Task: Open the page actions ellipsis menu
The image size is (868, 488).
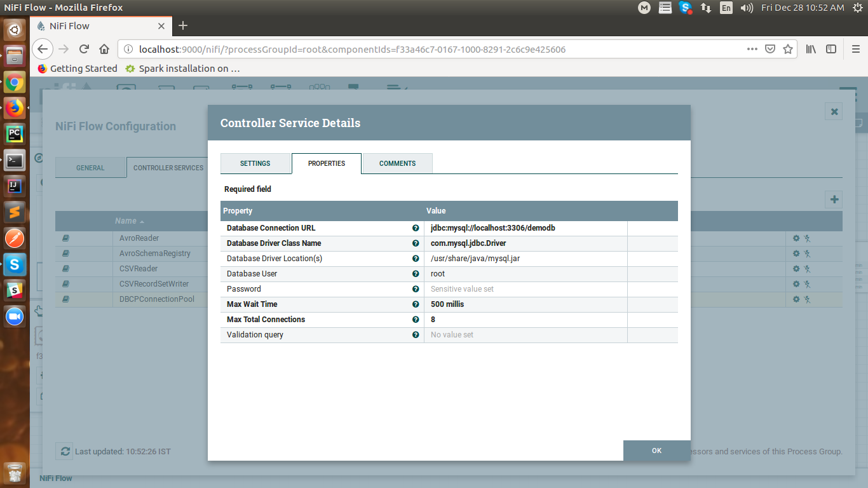Action: (x=752, y=49)
